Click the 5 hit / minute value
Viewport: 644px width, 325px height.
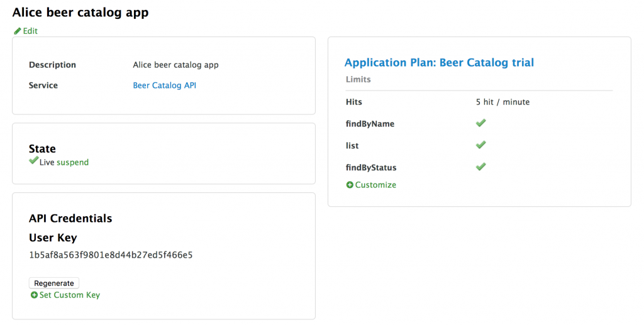pos(502,102)
